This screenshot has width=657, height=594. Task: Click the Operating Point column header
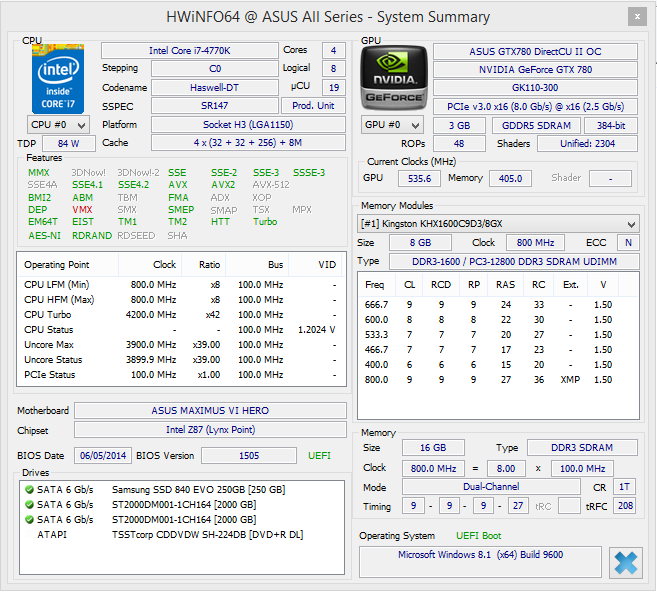[68, 265]
